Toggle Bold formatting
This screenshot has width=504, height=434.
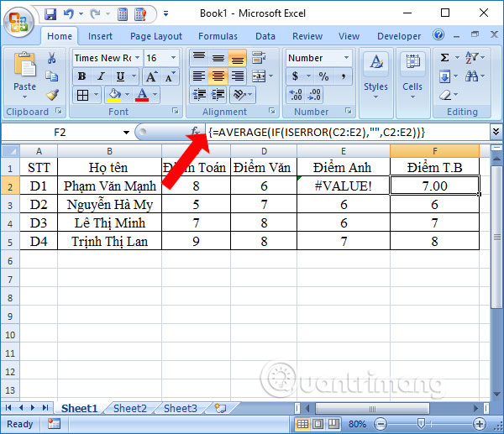click(81, 76)
